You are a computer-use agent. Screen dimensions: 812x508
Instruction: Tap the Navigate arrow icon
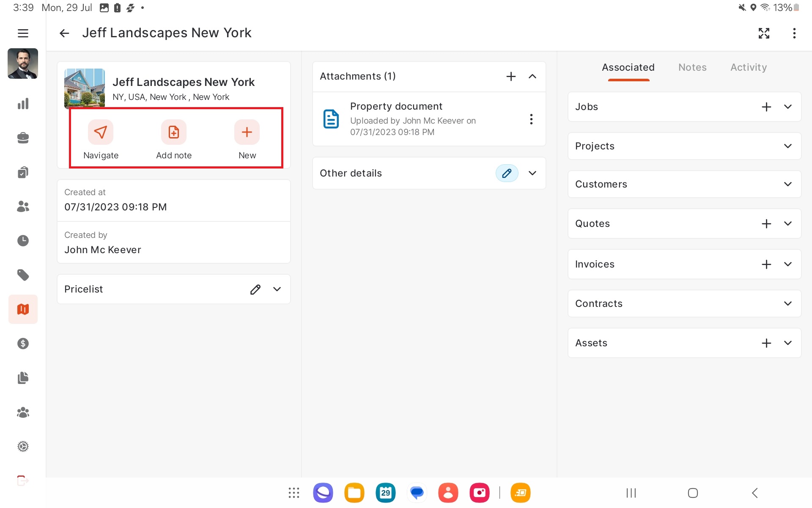(101, 132)
